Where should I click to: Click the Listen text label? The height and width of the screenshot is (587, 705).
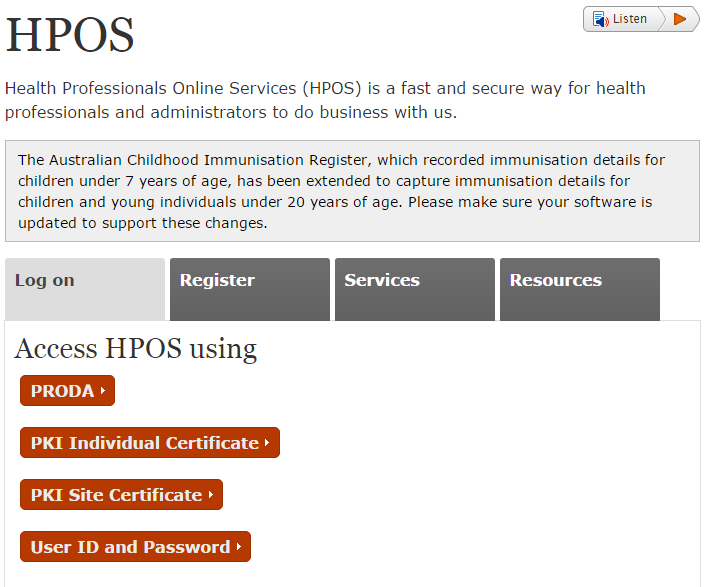tap(629, 19)
